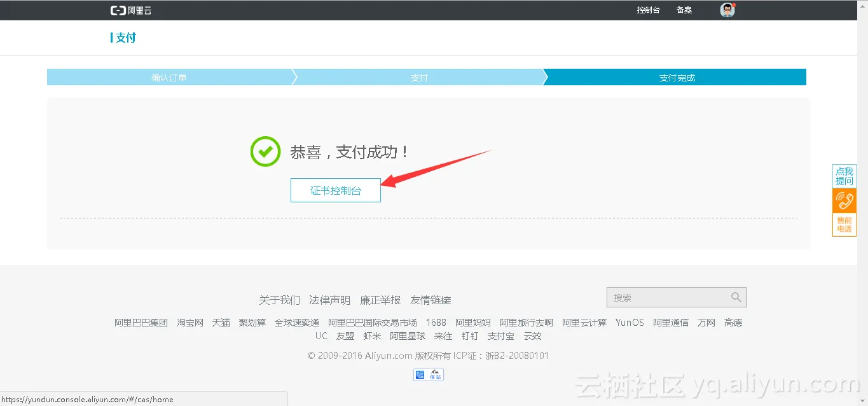
Task: Open 控制台 in top navigation
Action: [649, 10]
